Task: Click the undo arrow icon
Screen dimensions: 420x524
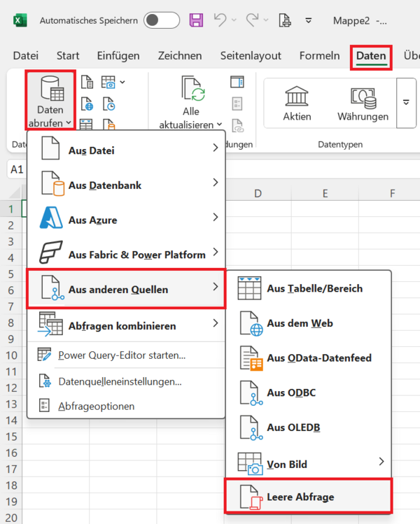Action: coord(220,20)
